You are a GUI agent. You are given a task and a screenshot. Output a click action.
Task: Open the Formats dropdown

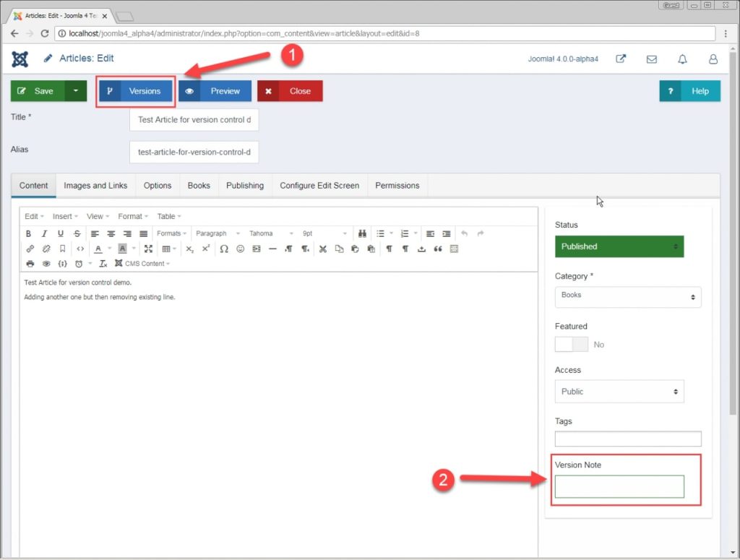tap(171, 233)
